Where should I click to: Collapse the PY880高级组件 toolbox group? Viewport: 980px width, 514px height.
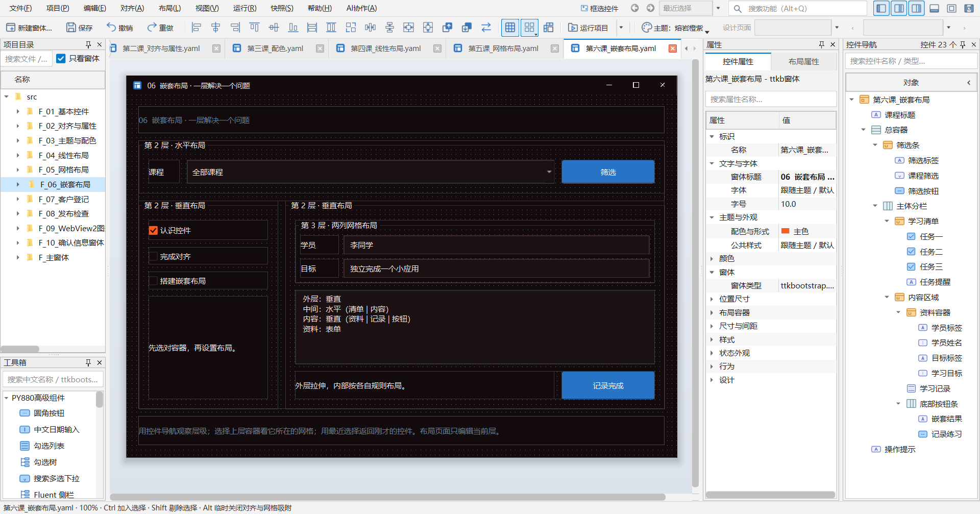[7, 398]
